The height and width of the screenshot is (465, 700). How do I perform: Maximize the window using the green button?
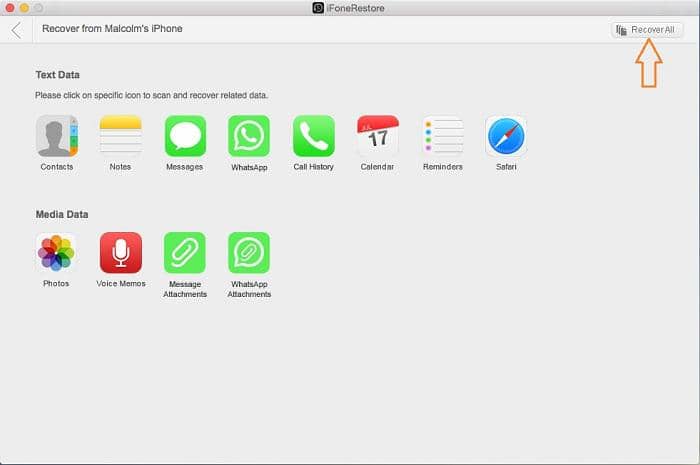[40, 8]
